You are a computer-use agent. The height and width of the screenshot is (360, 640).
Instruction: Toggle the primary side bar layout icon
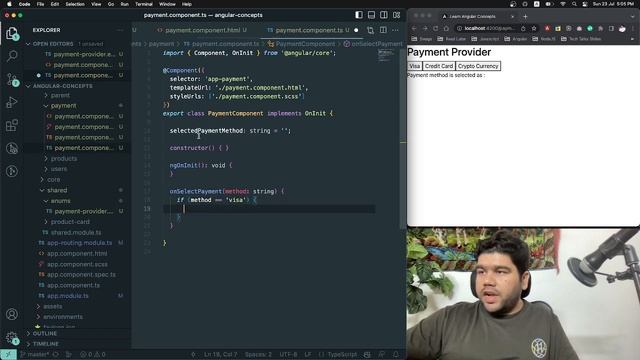pyautogui.click(x=359, y=15)
